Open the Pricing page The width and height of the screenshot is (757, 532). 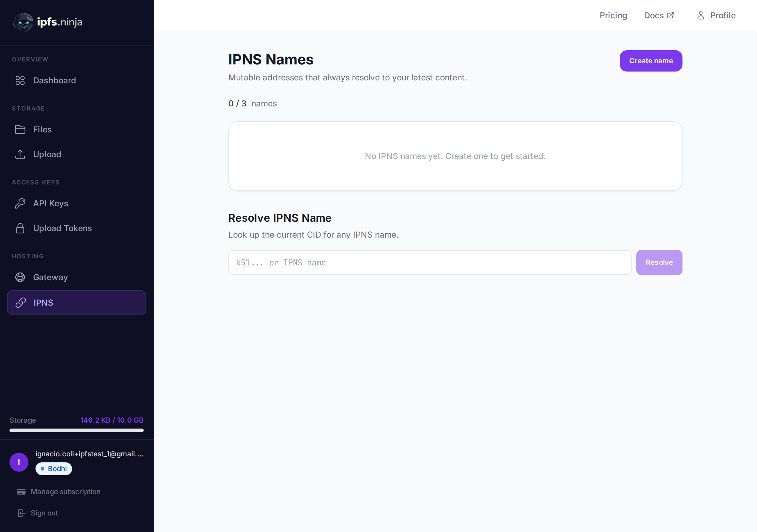click(x=613, y=15)
